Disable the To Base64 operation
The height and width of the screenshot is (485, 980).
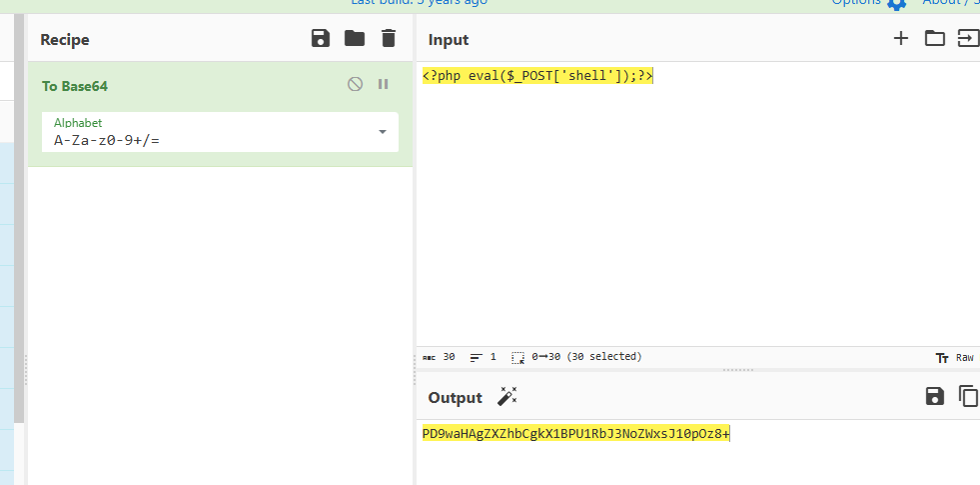(x=355, y=85)
